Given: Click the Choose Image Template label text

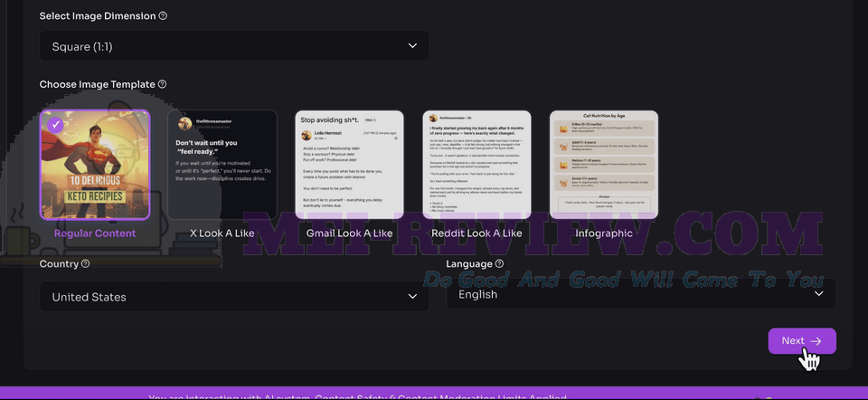Looking at the screenshot, I should click(x=98, y=84).
